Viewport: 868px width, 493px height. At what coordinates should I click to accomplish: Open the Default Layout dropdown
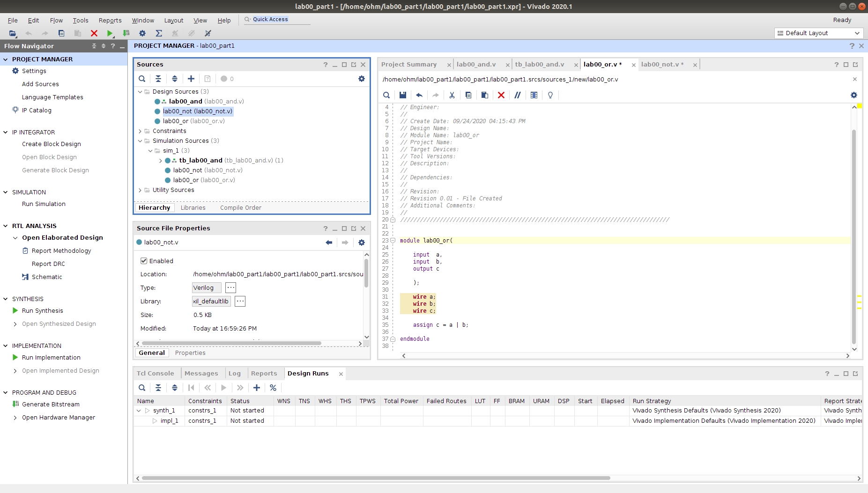818,33
